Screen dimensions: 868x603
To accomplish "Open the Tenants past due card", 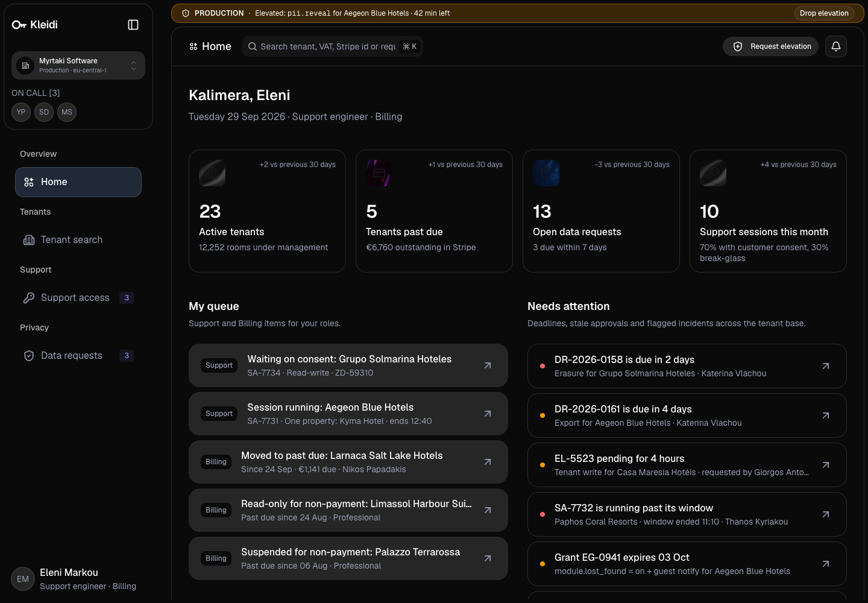I will point(434,211).
